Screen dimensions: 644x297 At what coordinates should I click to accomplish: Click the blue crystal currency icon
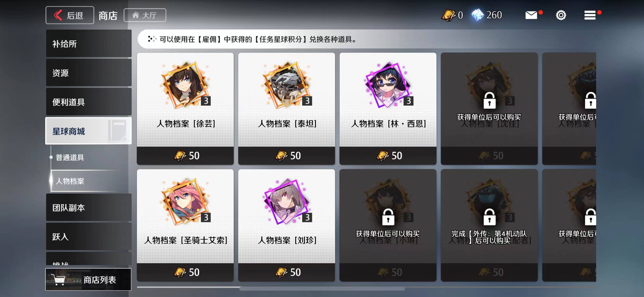477,15
